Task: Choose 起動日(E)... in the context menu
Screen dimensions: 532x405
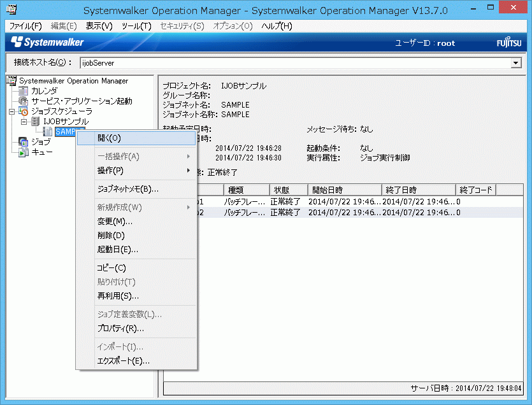Action: pyautogui.click(x=136, y=250)
